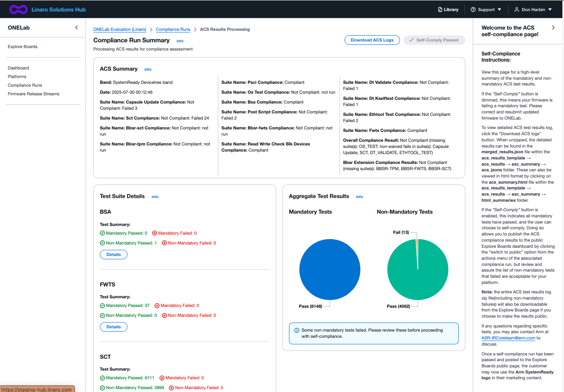Open Details for the FWTS suite
Image resolution: width=564 pixels, height=392 pixels.
coord(113,327)
